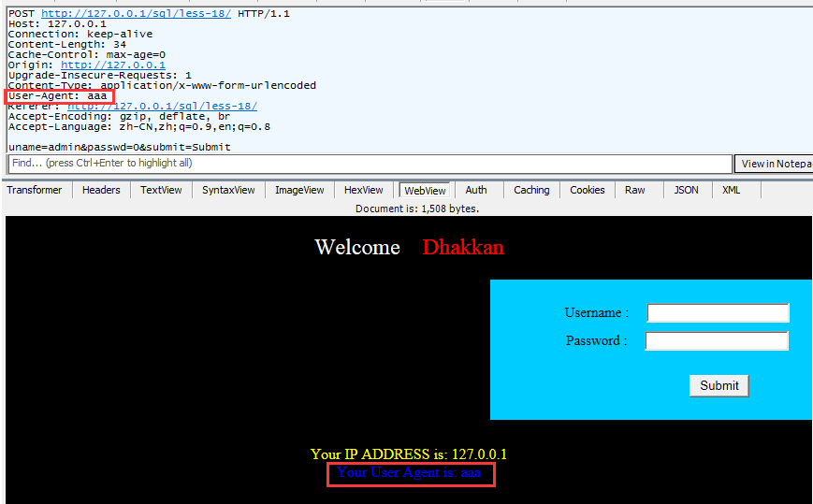
Task: Focus the Username input field
Action: click(x=718, y=313)
